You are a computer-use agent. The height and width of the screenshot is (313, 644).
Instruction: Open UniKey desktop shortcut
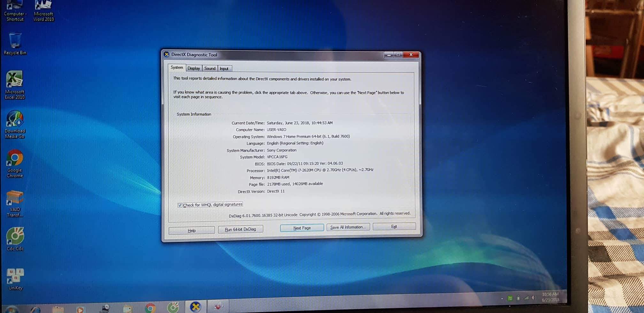[15, 279]
